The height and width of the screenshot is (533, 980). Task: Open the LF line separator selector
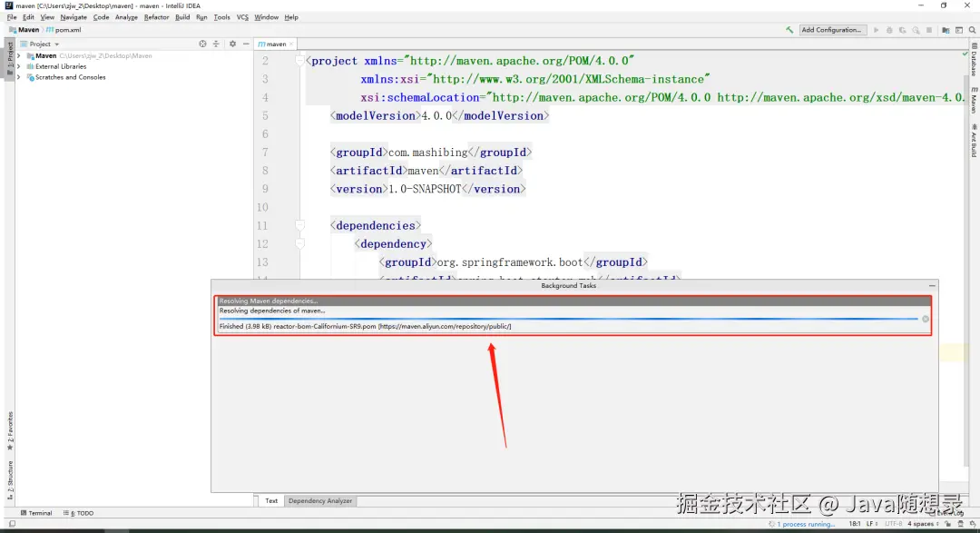[871, 524]
